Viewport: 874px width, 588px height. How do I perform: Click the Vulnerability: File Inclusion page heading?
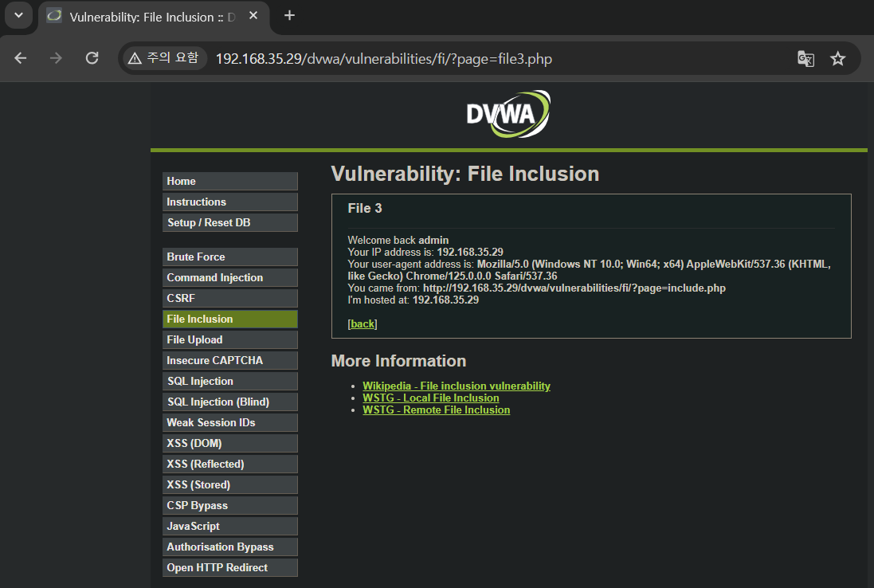point(464,174)
